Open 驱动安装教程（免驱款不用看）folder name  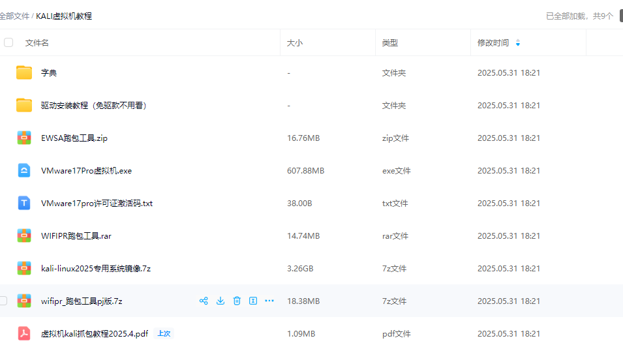click(94, 105)
